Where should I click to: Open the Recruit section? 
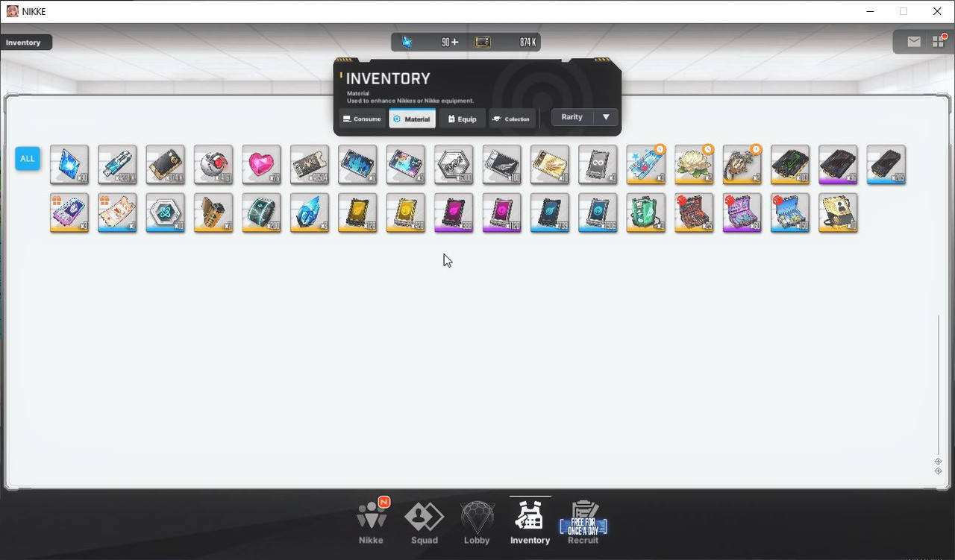583,522
